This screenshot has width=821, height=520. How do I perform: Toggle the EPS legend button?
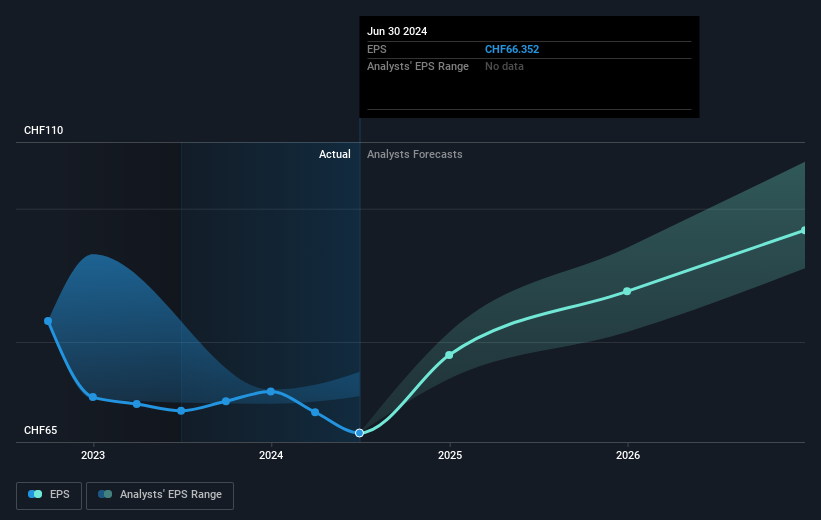pos(49,495)
